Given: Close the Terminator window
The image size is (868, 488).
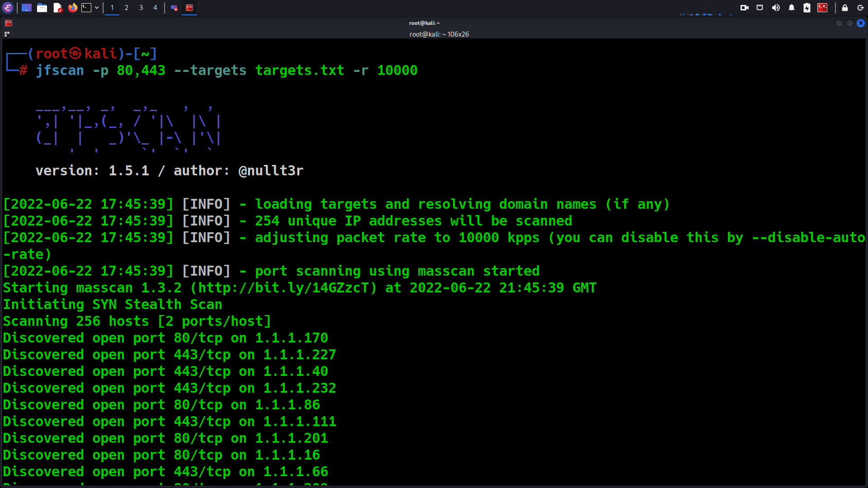Looking at the screenshot, I should tap(861, 23).
